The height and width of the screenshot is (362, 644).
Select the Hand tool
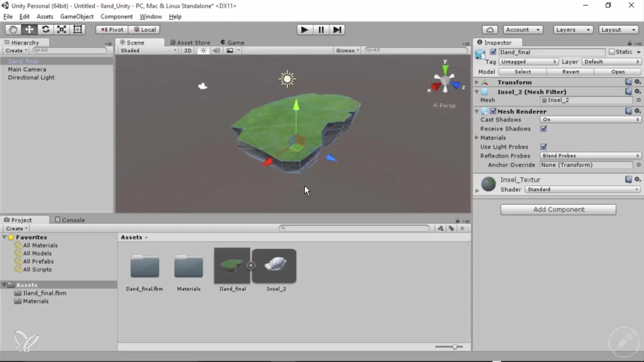point(13,29)
